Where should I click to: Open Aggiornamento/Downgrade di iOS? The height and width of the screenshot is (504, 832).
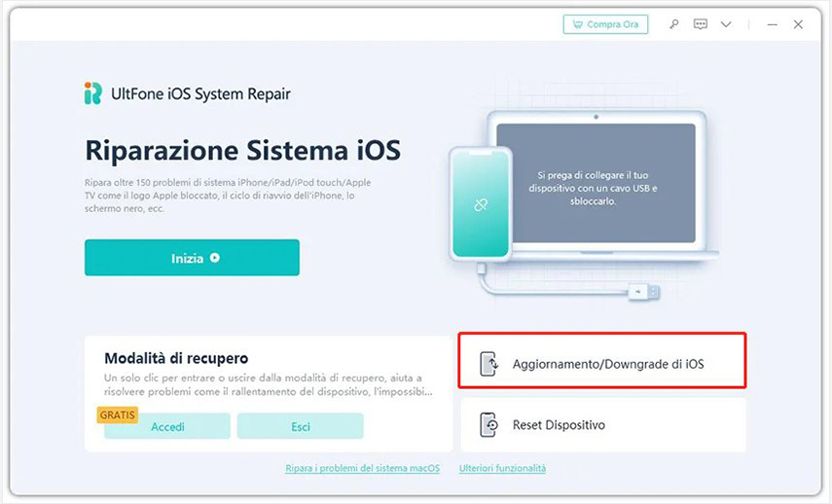pyautogui.click(x=602, y=361)
